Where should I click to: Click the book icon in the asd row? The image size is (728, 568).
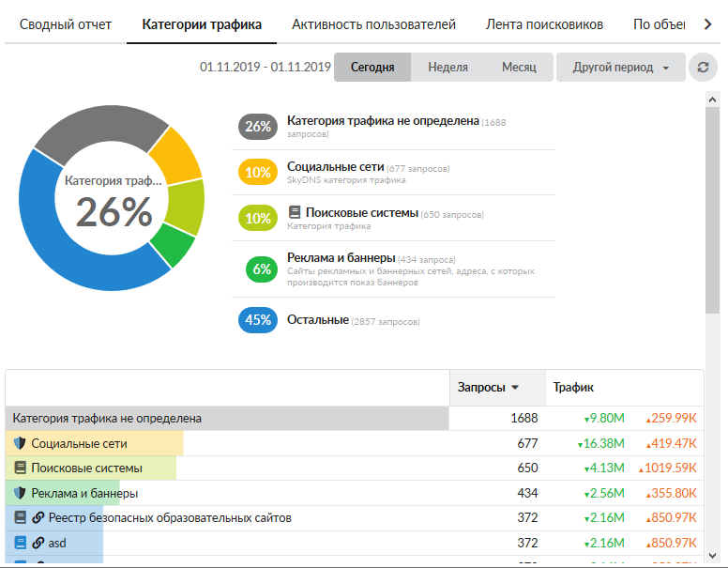pyautogui.click(x=20, y=543)
